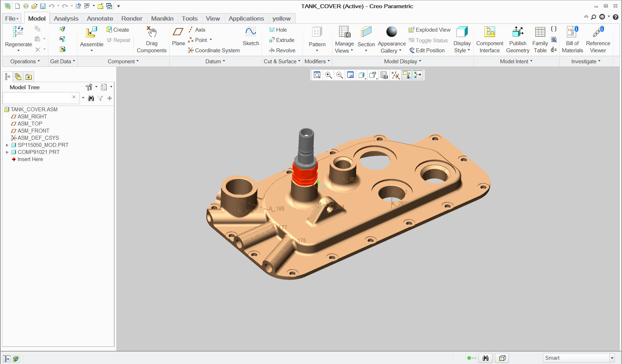Click the Find binoculars icon in the status bar
Viewport: 622px width, 364px height.
point(486,358)
